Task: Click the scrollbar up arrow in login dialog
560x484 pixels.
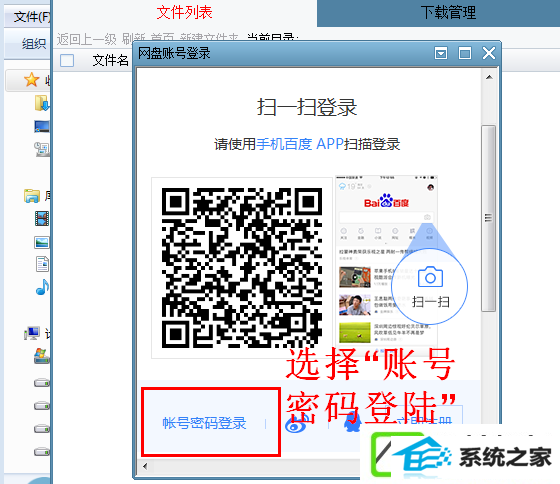Action: pos(489,77)
